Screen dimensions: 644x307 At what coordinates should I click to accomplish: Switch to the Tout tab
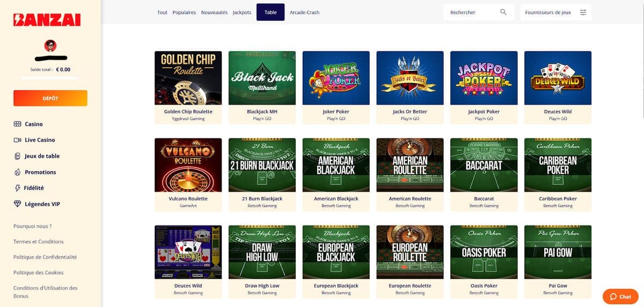click(163, 12)
